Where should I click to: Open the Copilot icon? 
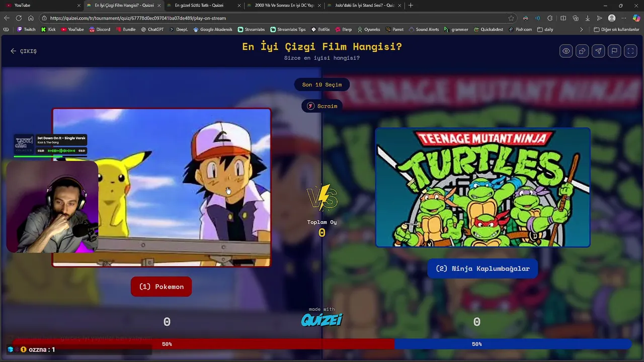636,18
